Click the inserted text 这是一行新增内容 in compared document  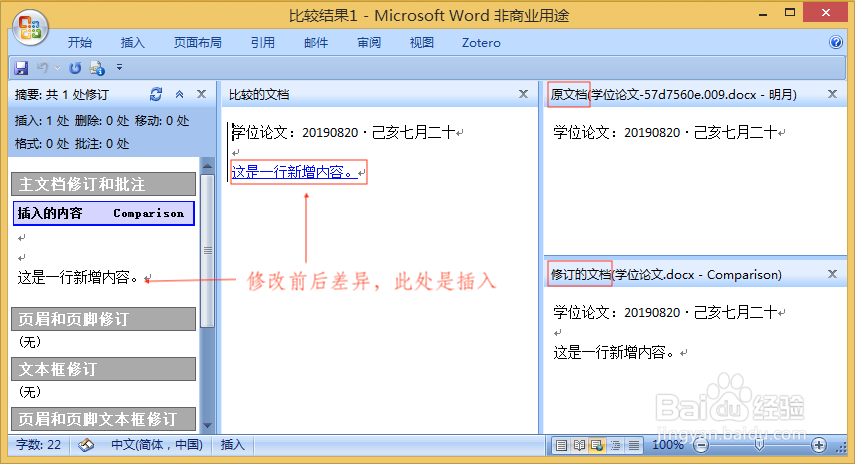pyautogui.click(x=294, y=172)
